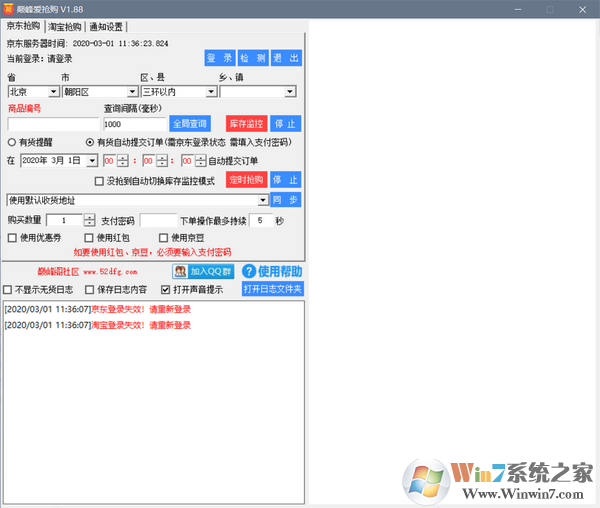Click the 商品编号 input field
This screenshot has width=600, height=508.
(54, 124)
